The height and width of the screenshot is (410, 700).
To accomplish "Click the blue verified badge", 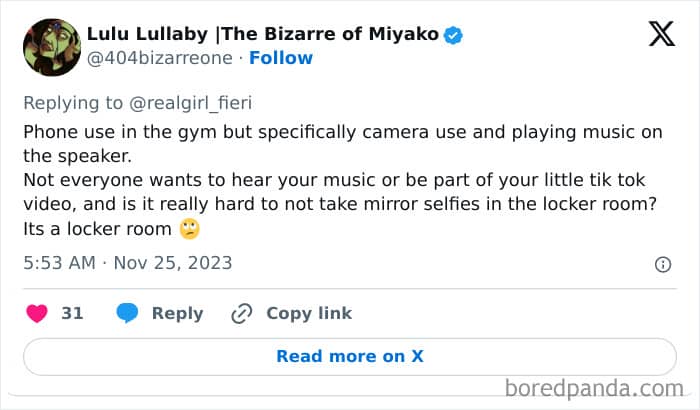I will [454, 35].
